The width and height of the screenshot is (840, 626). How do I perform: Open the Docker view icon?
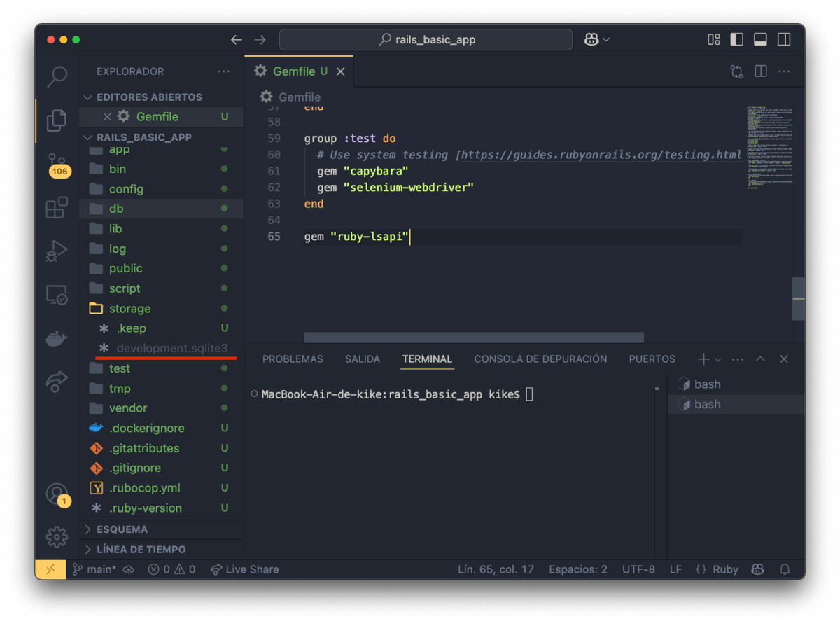(57, 339)
